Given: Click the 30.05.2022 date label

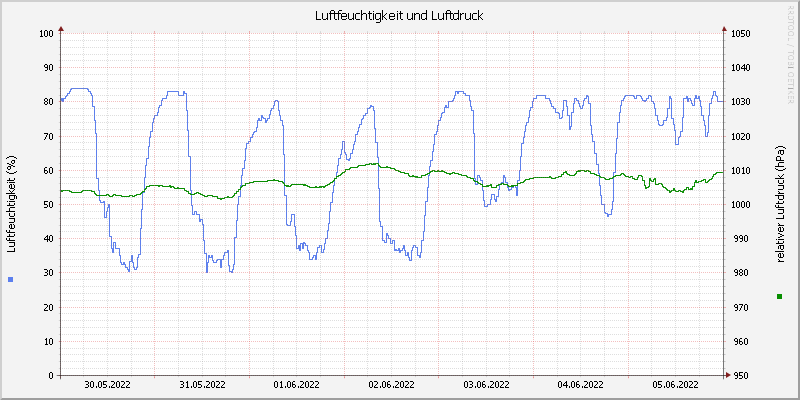Looking at the screenshot, I should point(107,385).
